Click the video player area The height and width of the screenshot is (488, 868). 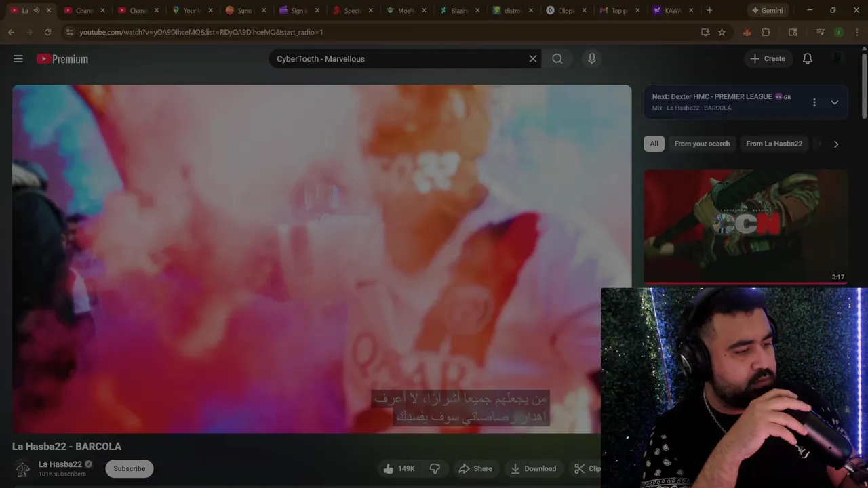pyautogui.click(x=321, y=258)
